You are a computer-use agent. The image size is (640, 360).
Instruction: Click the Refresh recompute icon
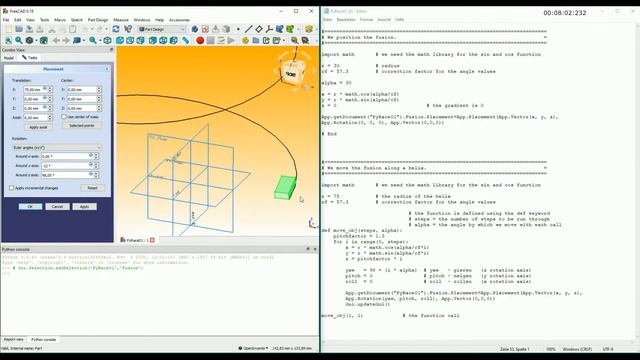pyautogui.click(x=116, y=29)
